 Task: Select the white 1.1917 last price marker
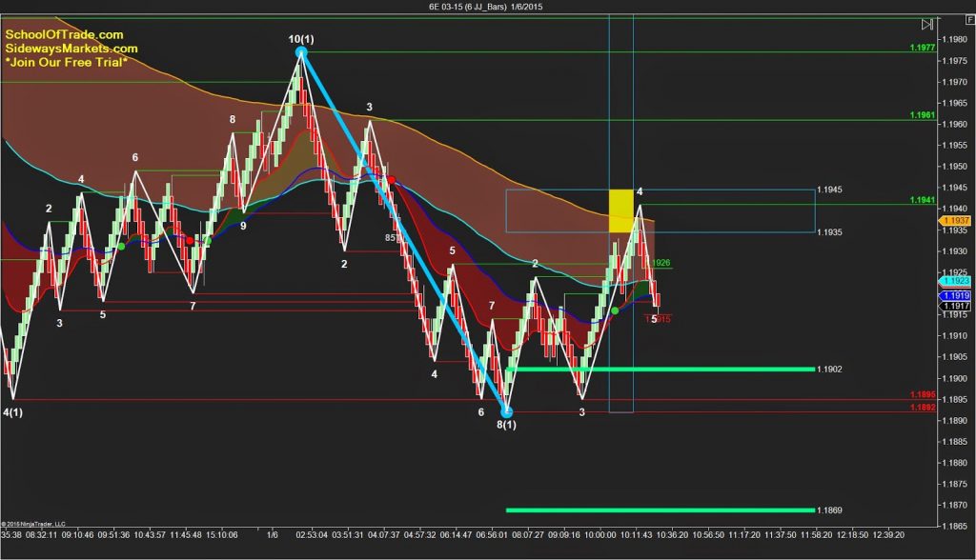point(955,306)
